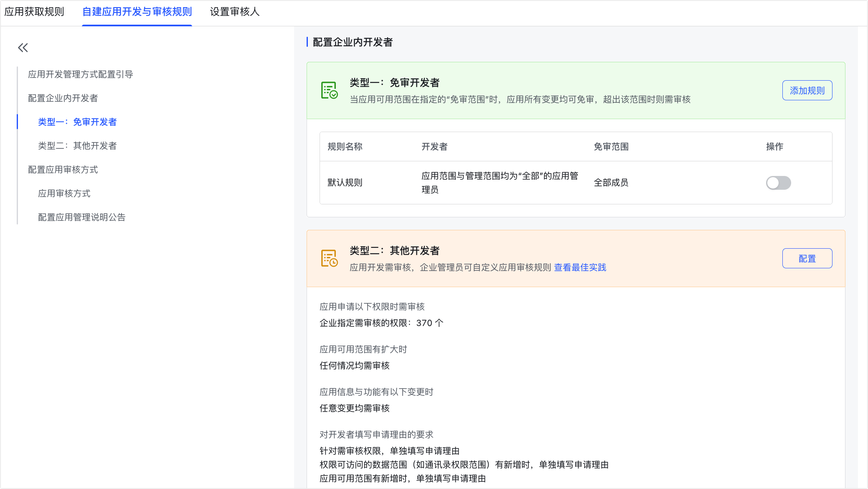Image resolution: width=868 pixels, height=489 pixels.
Task: Click the orange other developer icon
Action: coord(329,258)
